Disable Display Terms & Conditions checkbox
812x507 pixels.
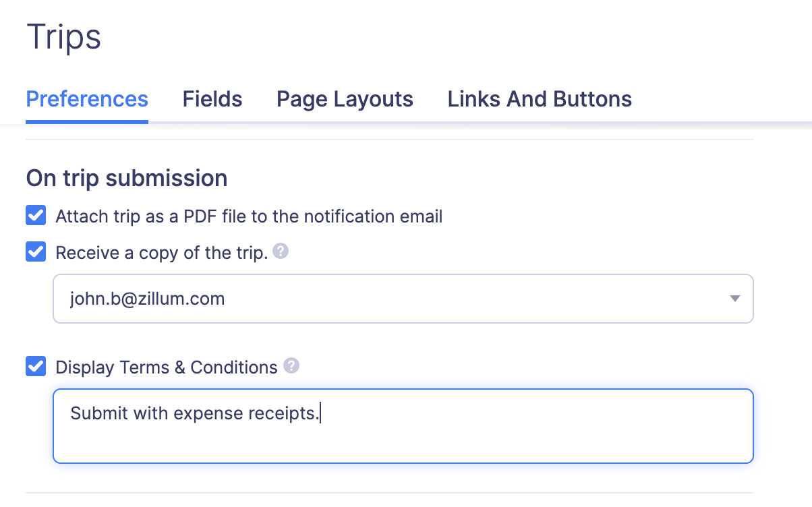point(36,367)
